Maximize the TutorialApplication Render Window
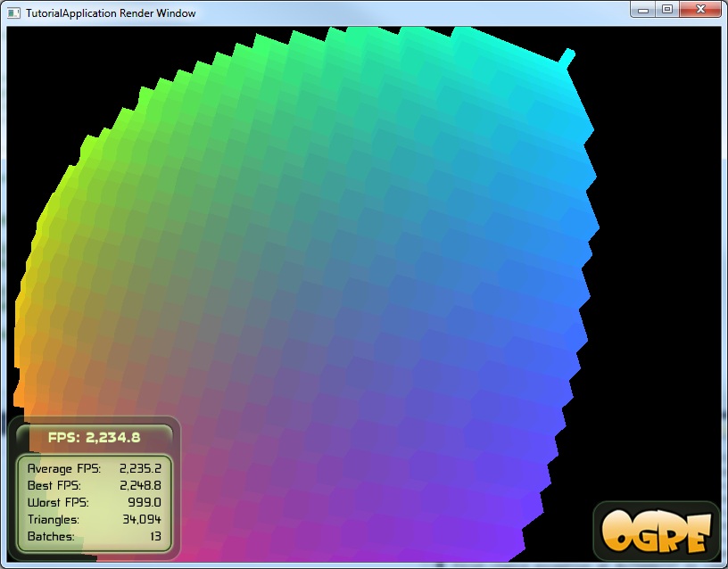Image resolution: width=728 pixels, height=569 pixels. [x=666, y=9]
